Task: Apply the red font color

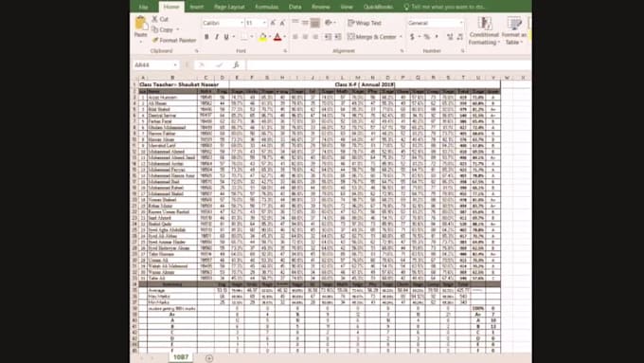Action: coord(277,37)
